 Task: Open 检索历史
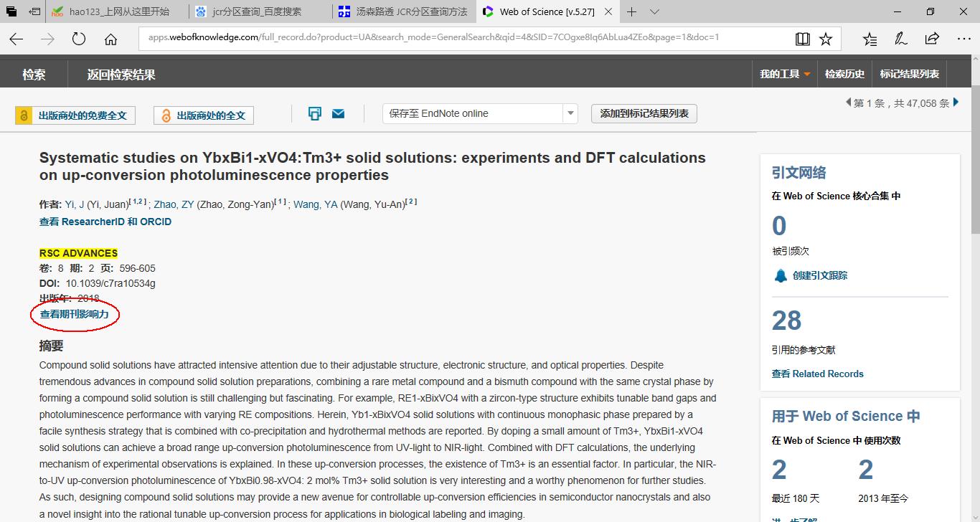click(845, 74)
